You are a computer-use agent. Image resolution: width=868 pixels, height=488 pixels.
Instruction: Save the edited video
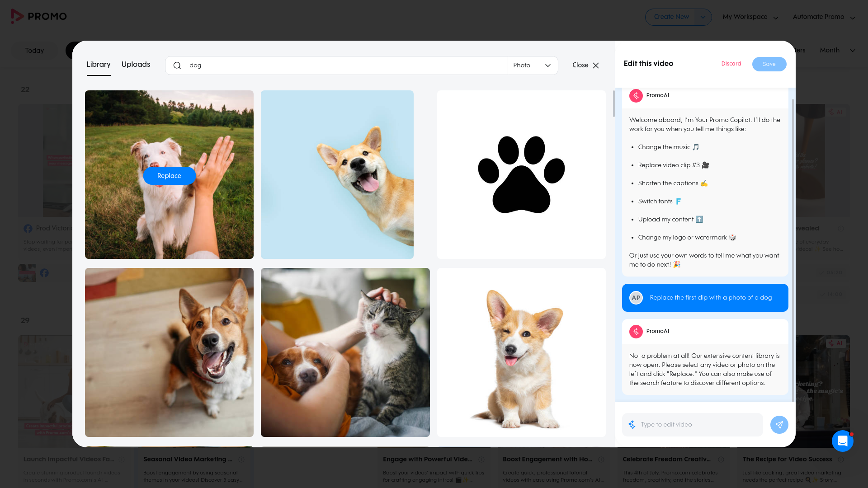pos(769,64)
